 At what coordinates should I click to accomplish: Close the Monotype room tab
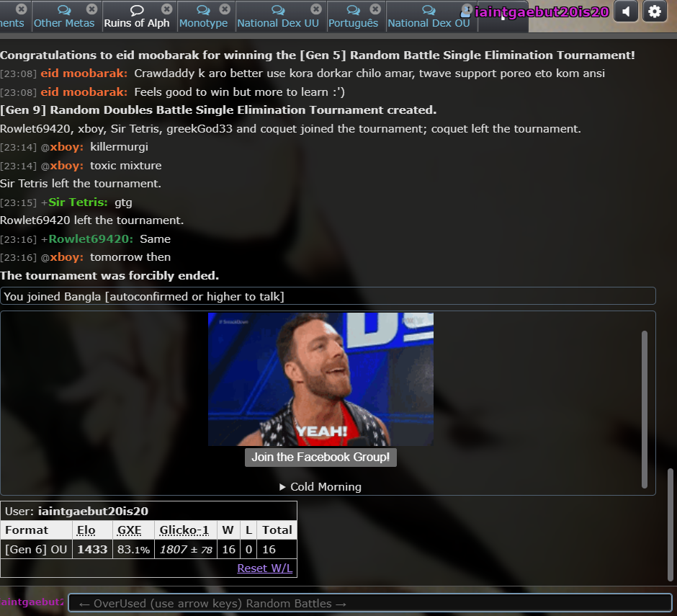pos(225,9)
